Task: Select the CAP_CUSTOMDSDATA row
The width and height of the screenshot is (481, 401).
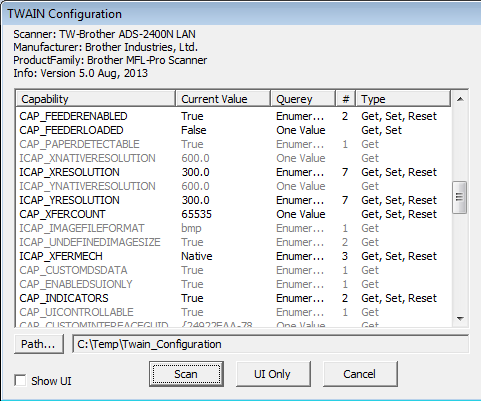Action: [x=233, y=270]
